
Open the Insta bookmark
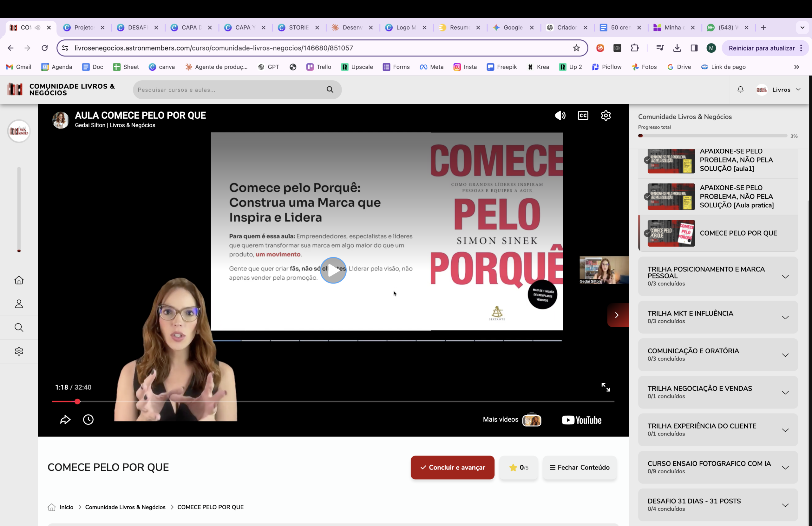tap(465, 67)
